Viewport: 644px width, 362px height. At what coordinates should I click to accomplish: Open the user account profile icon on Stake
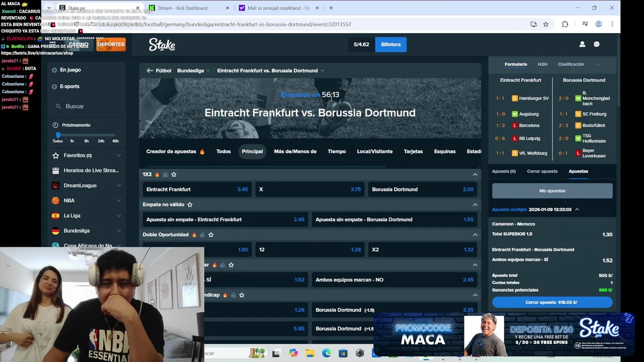click(x=582, y=44)
